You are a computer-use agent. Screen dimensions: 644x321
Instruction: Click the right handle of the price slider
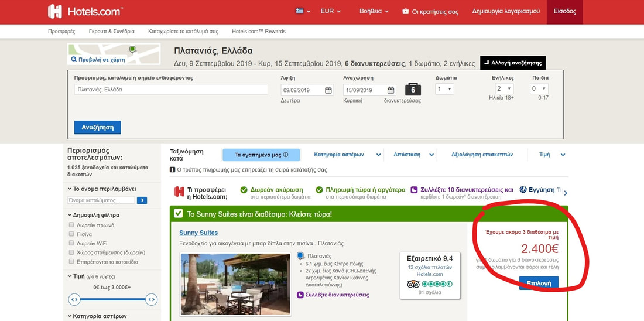(151, 300)
